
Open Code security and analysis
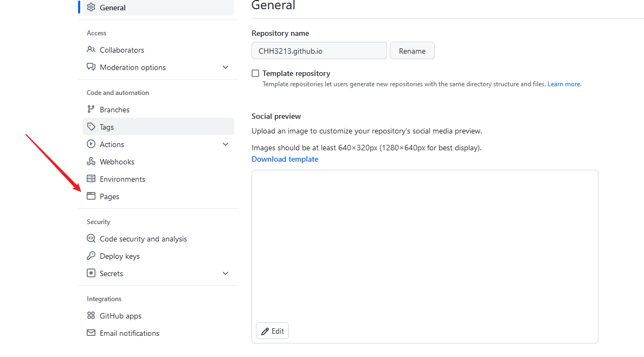click(158, 239)
